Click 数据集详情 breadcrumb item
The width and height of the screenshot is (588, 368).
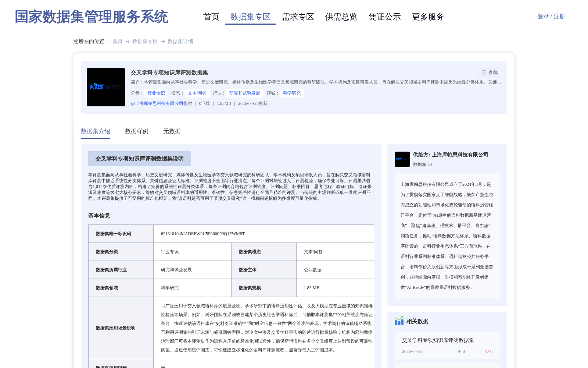180,42
